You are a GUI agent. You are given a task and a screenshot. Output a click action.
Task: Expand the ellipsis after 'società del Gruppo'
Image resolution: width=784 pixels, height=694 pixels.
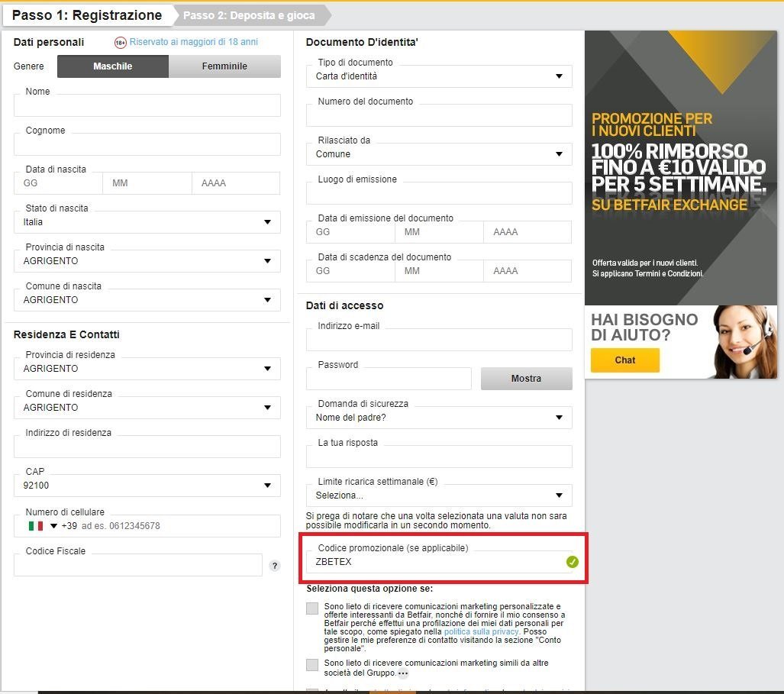pos(403,673)
